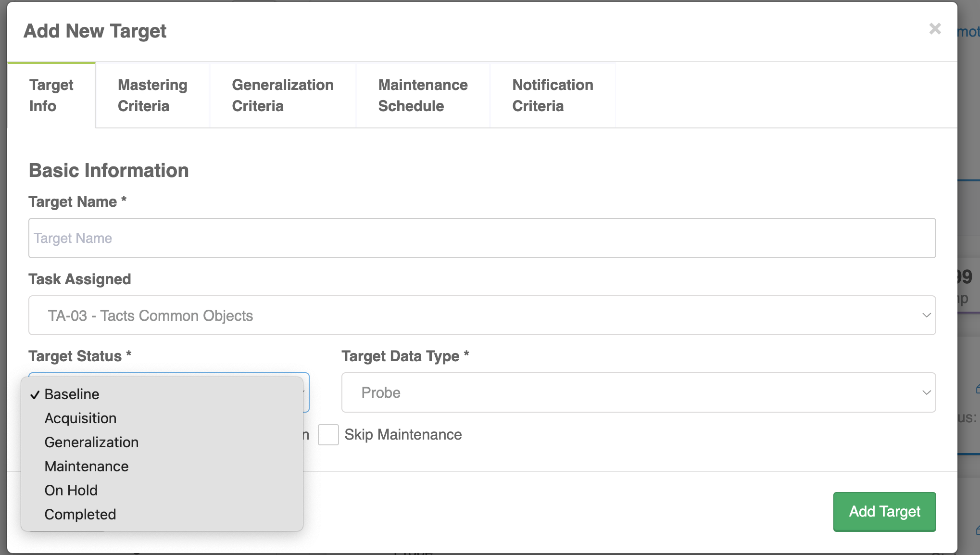Expand the Task Assigned dropdown
This screenshot has width=980, height=555.
point(482,315)
